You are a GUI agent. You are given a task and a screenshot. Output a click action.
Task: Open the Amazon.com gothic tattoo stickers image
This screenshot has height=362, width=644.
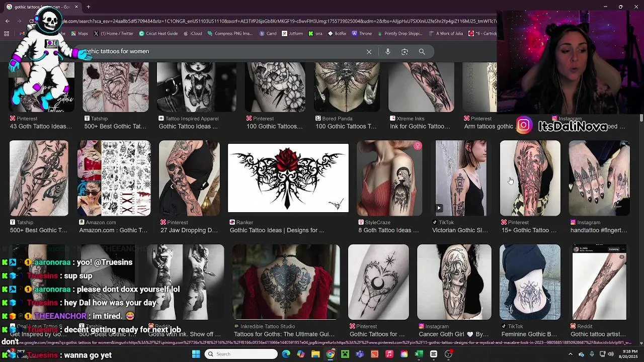pos(114,178)
